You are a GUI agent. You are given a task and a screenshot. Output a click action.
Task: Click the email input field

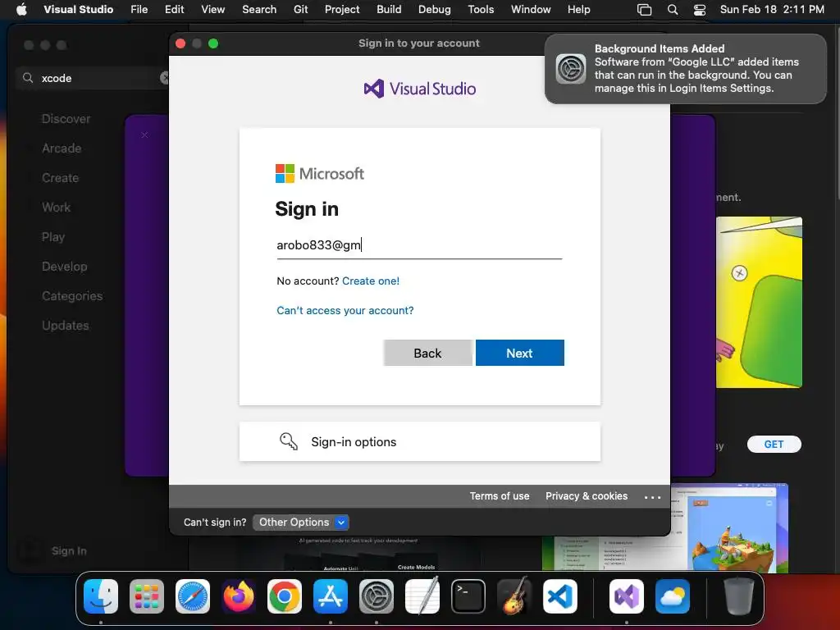pos(419,245)
